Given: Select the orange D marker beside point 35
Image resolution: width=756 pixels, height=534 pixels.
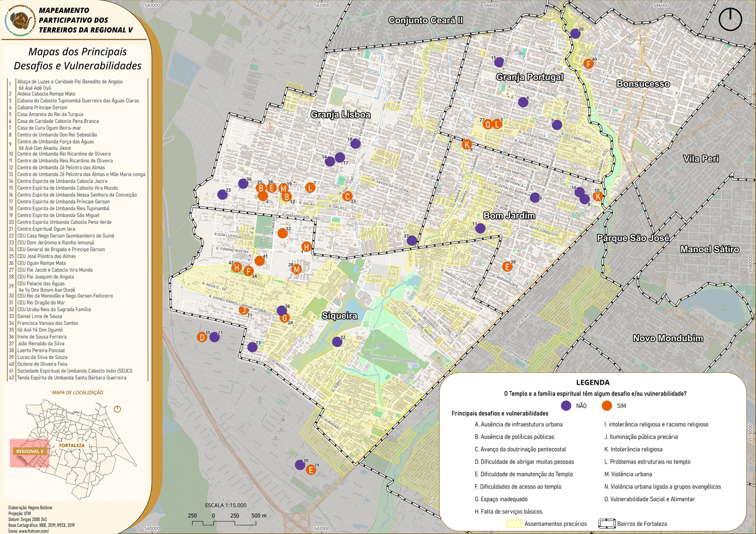Looking at the screenshot, I should 202,337.
